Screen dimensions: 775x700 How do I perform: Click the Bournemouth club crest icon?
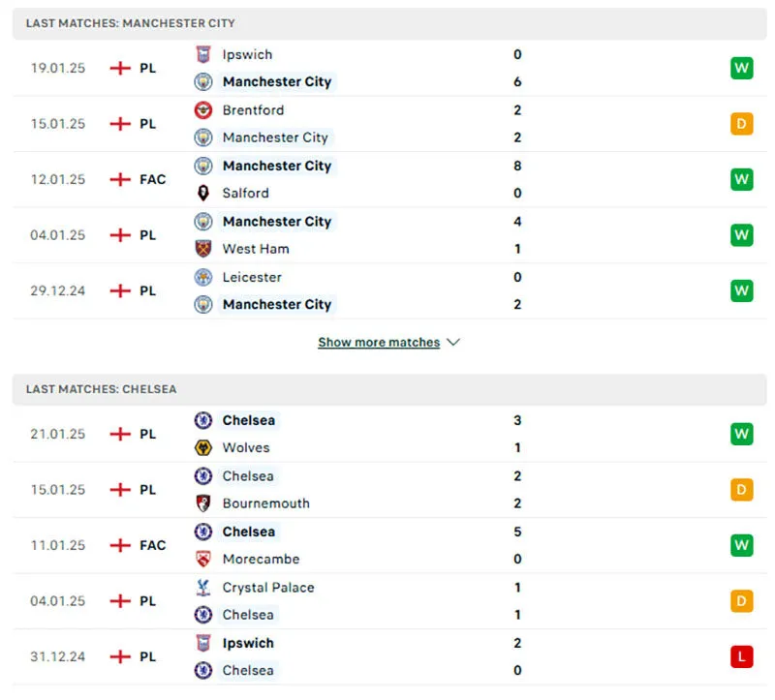click(203, 503)
